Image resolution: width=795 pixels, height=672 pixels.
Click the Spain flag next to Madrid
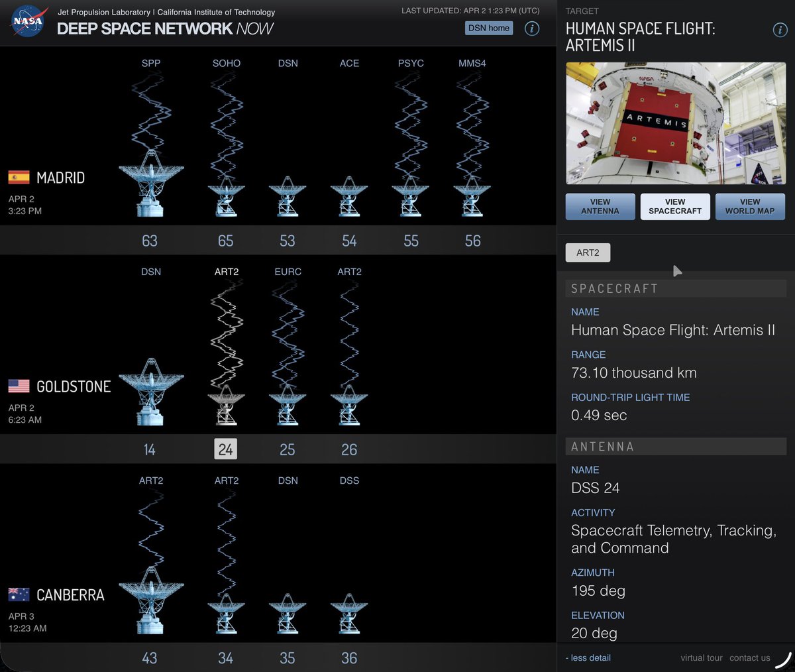[x=19, y=177]
